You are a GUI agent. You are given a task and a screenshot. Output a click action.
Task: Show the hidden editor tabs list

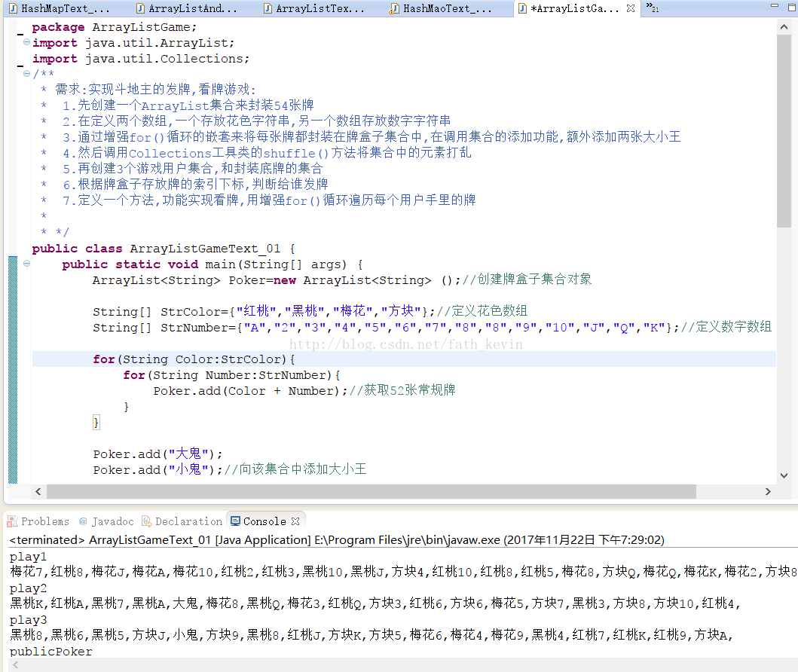point(652,7)
